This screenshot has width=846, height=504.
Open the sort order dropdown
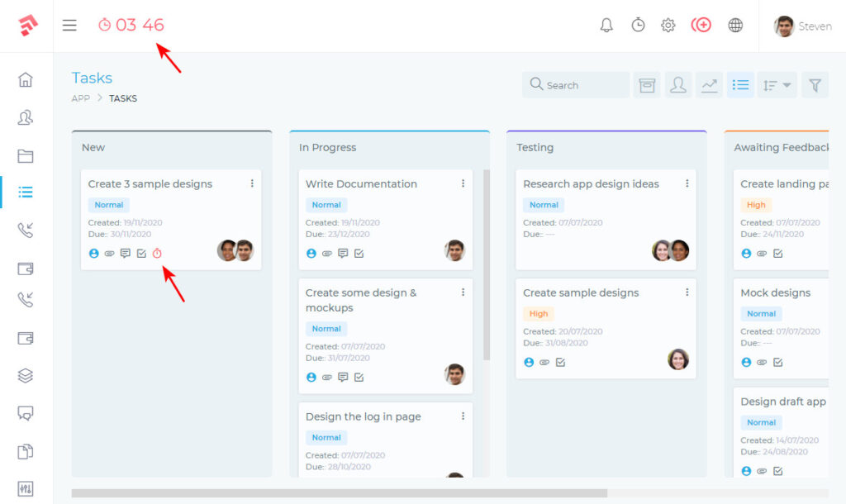tap(777, 84)
